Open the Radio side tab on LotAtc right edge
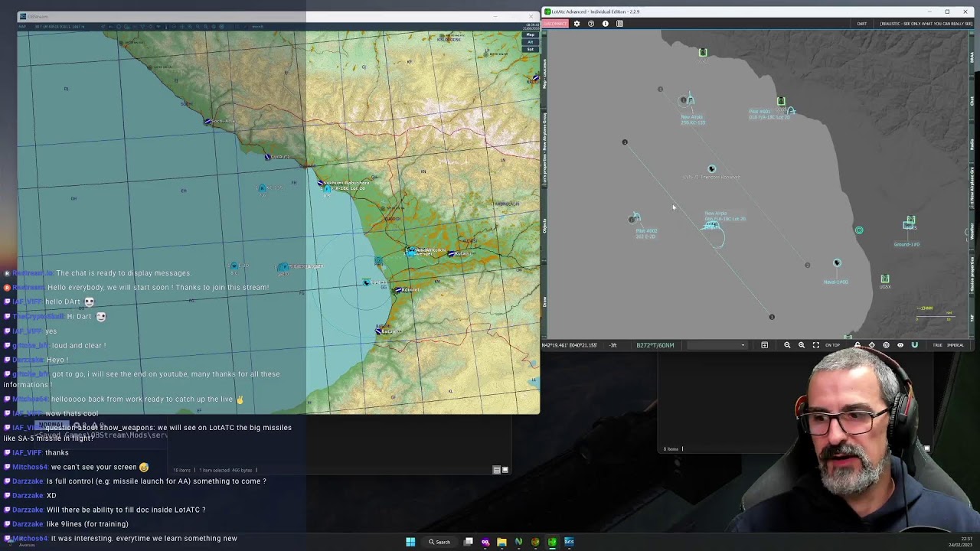The height and width of the screenshot is (551, 980). 972,145
